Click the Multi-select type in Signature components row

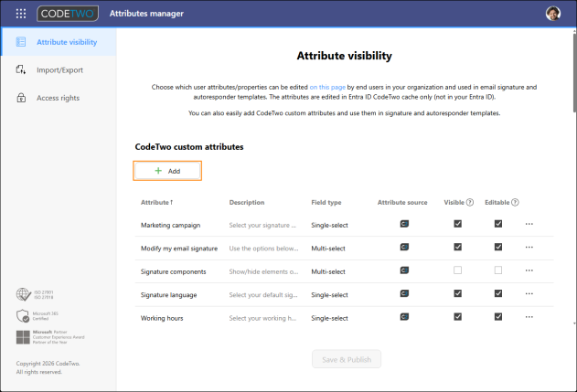[x=328, y=271]
